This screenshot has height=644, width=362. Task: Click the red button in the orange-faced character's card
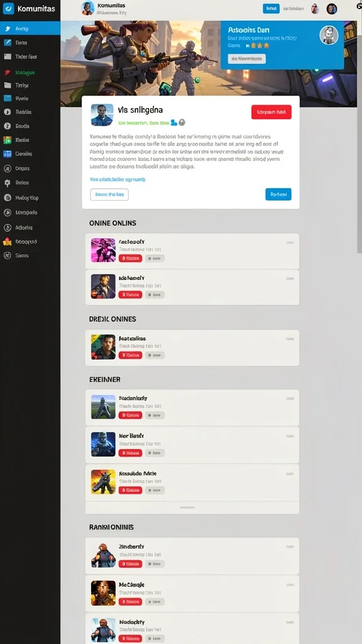point(130,602)
